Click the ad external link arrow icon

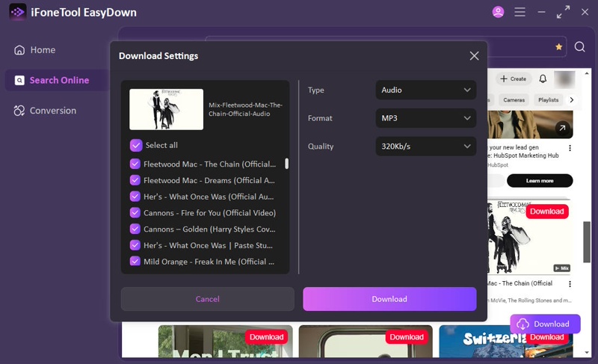(562, 128)
